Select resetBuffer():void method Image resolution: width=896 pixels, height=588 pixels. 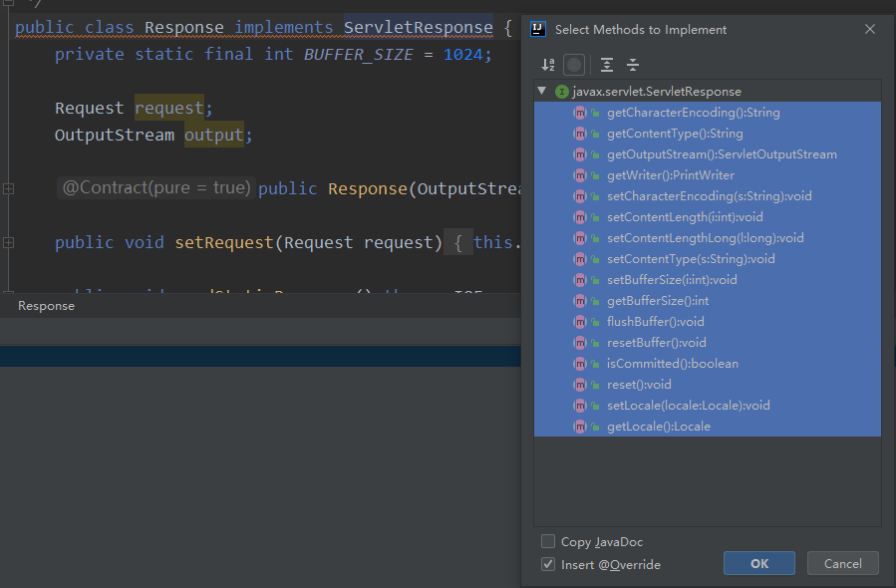(708, 343)
